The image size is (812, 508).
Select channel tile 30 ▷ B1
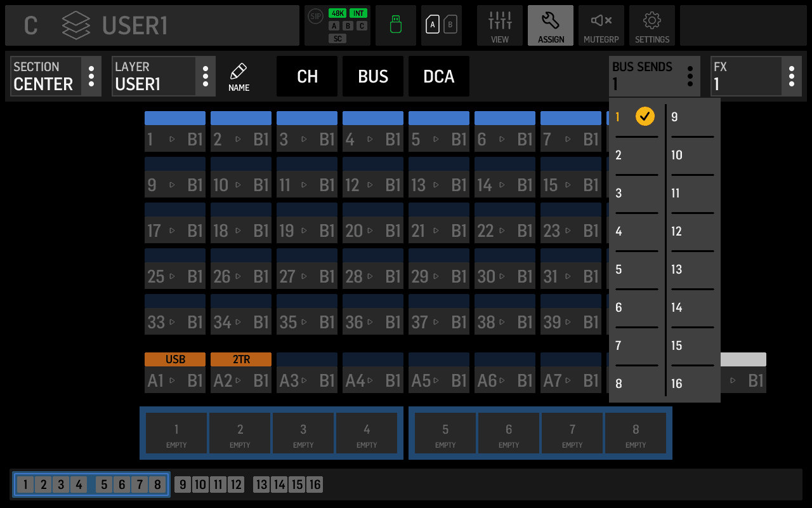click(x=505, y=269)
